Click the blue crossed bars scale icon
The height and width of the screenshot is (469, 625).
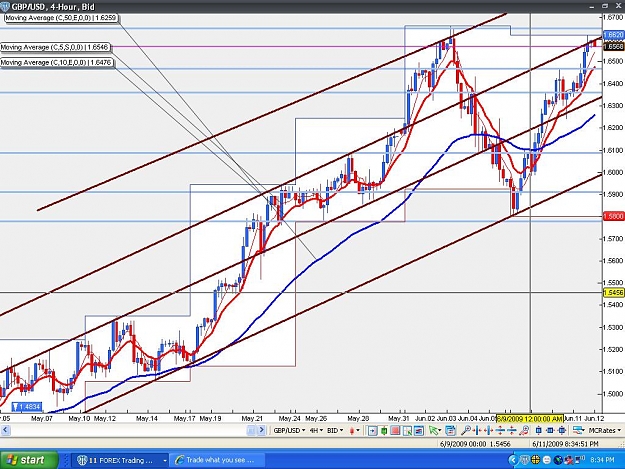coord(562,430)
